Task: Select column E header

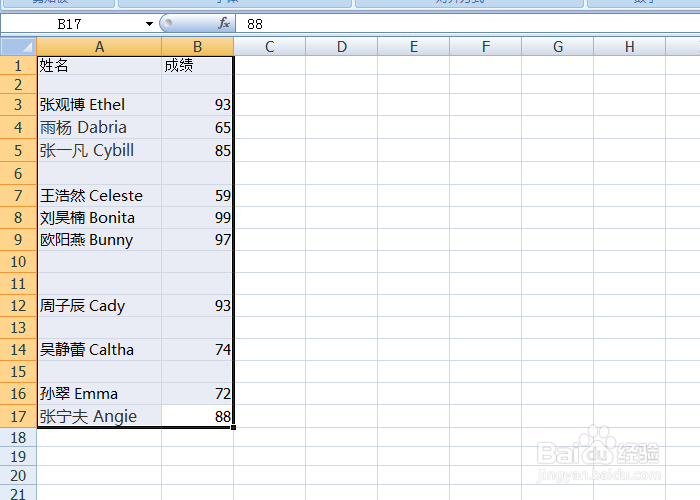Action: [413, 46]
